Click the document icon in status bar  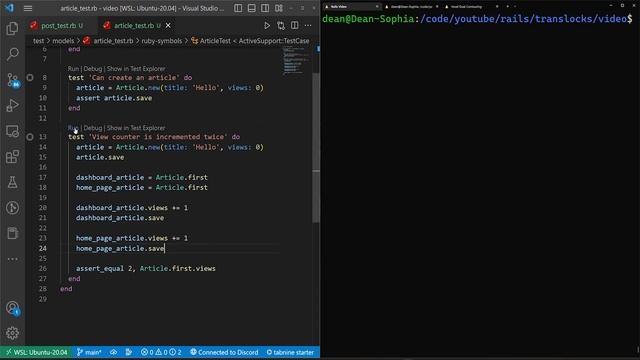click(129, 352)
